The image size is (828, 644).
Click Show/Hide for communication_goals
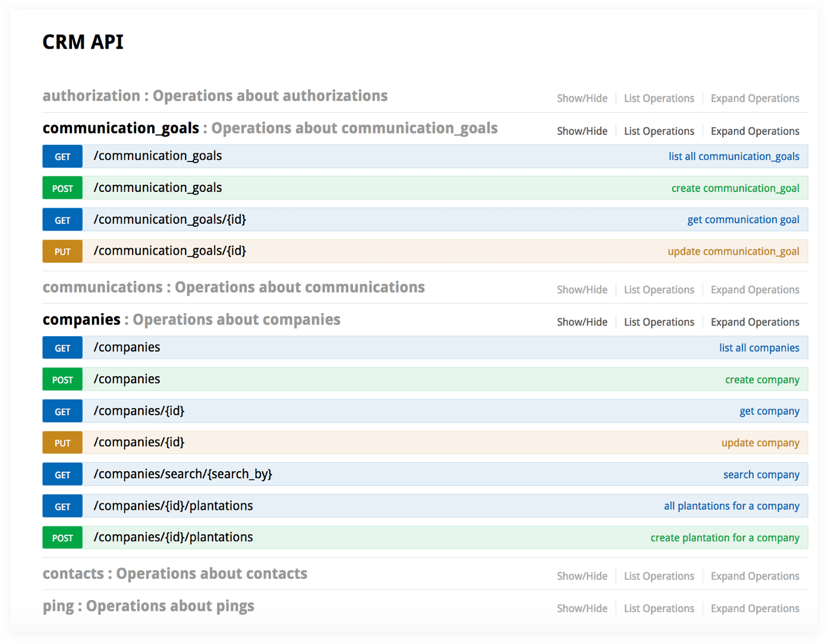coord(582,131)
